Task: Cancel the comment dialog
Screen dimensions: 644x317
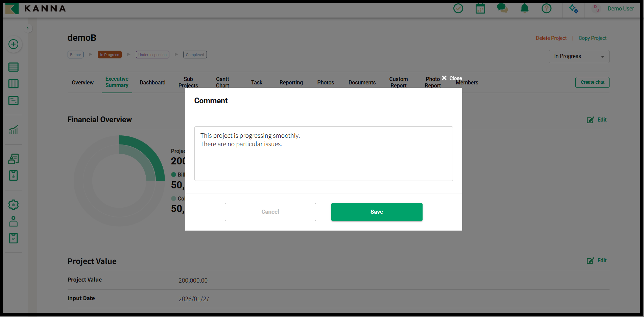Action: [x=270, y=212]
